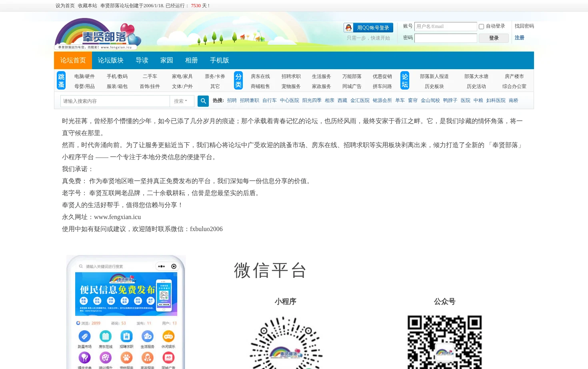Viewport: 588px width, 369px height.
Task: Open the 其它 category
Action: (215, 86)
